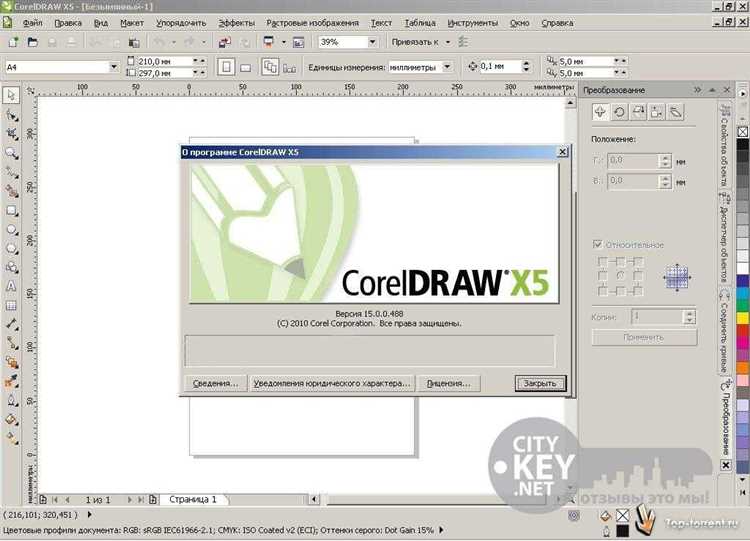Select the Rectangle tool
The width and height of the screenshot is (750, 541).
pyautogui.click(x=11, y=210)
